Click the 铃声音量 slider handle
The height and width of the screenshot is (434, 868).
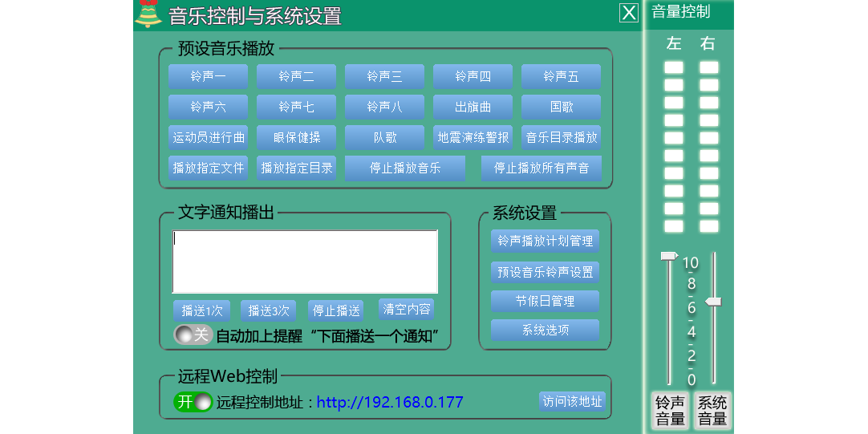coord(668,256)
